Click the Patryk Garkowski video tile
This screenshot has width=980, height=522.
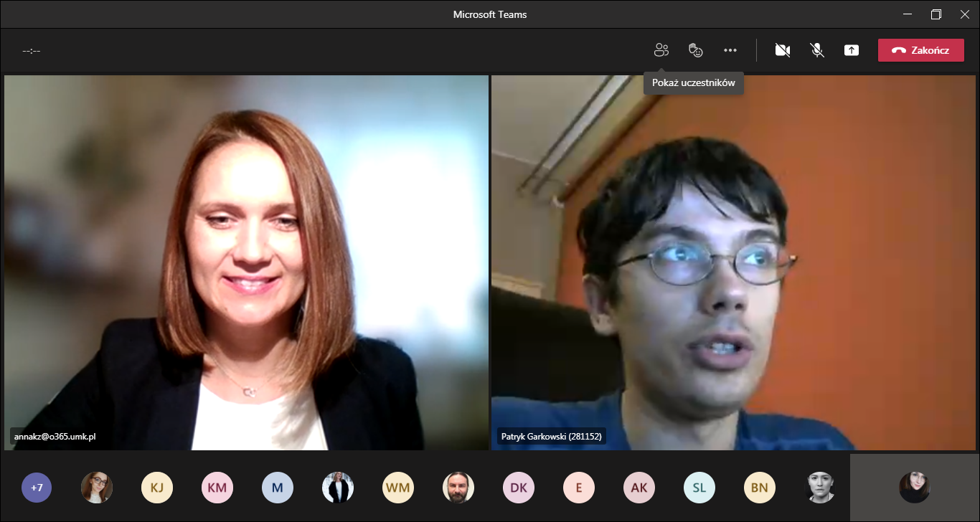[733, 262]
